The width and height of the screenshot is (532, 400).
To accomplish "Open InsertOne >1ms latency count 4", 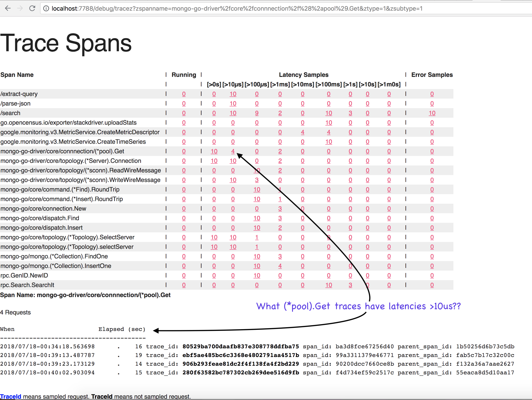I will tap(280, 266).
